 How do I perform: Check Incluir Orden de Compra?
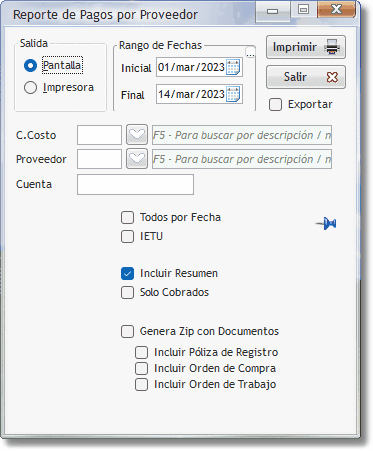point(141,368)
